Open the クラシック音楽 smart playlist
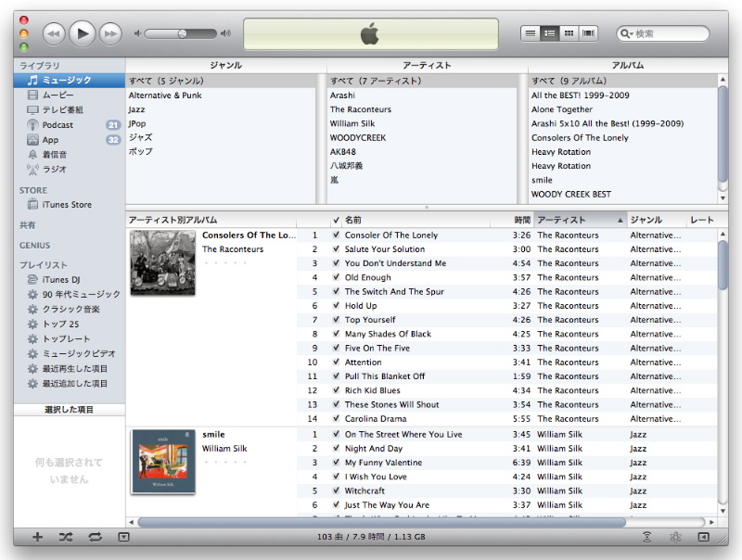742x560 pixels. (69, 310)
